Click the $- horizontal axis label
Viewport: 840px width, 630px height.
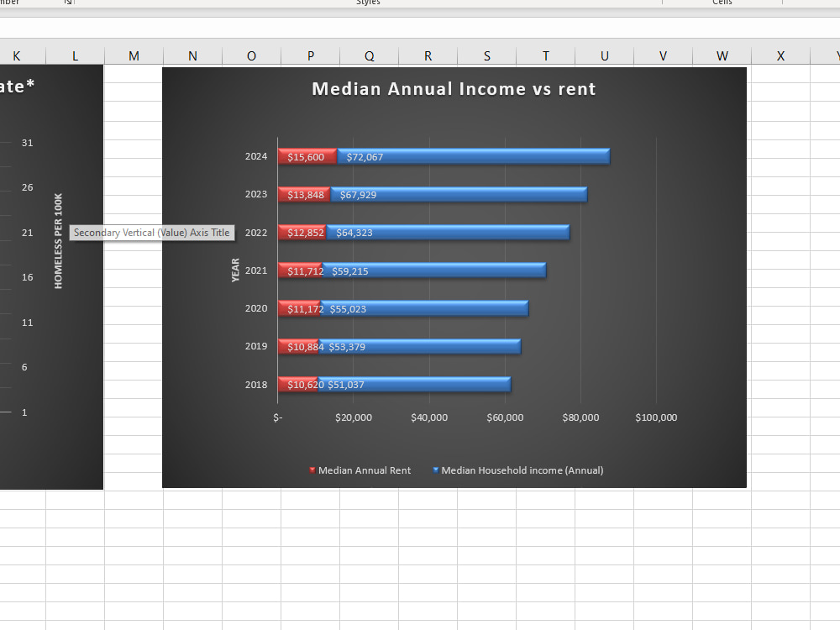tap(277, 417)
